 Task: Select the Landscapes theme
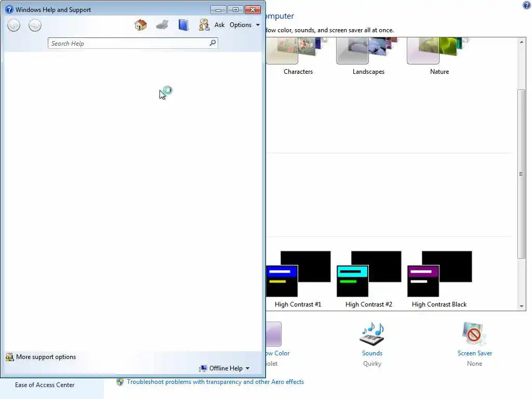click(x=368, y=56)
